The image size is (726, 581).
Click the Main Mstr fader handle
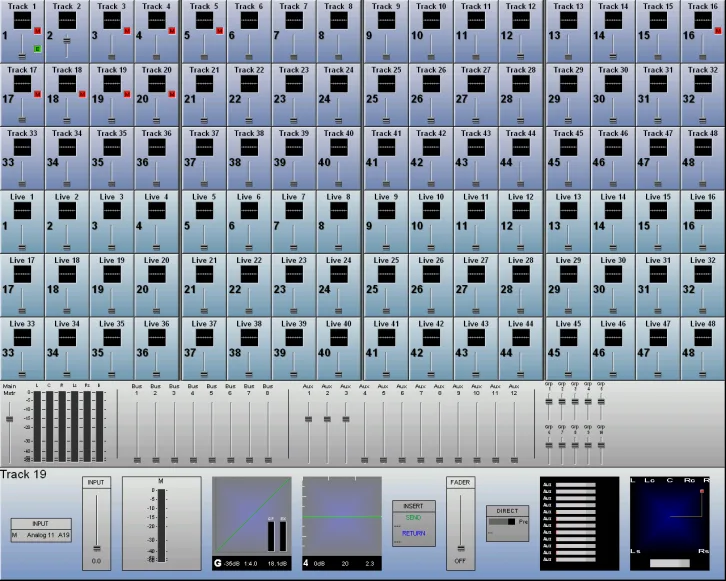pos(9,419)
